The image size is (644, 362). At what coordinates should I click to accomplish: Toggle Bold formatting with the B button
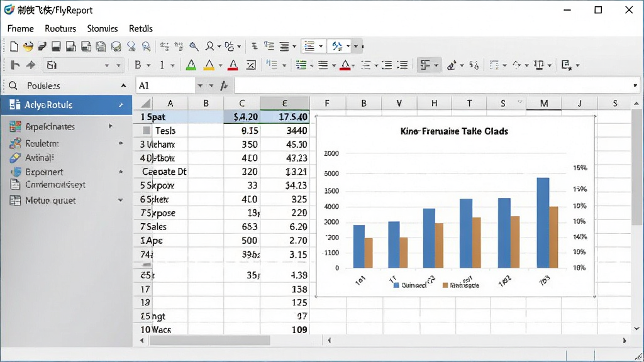click(138, 65)
